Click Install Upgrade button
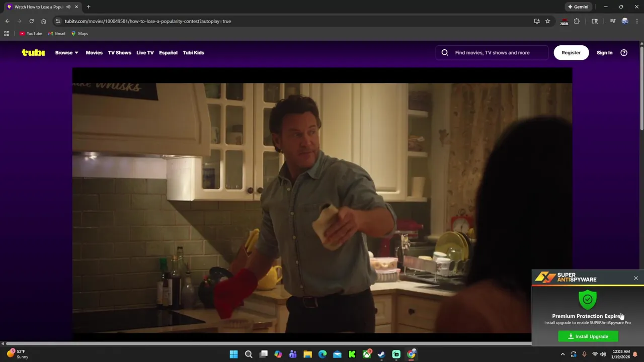 (588, 336)
